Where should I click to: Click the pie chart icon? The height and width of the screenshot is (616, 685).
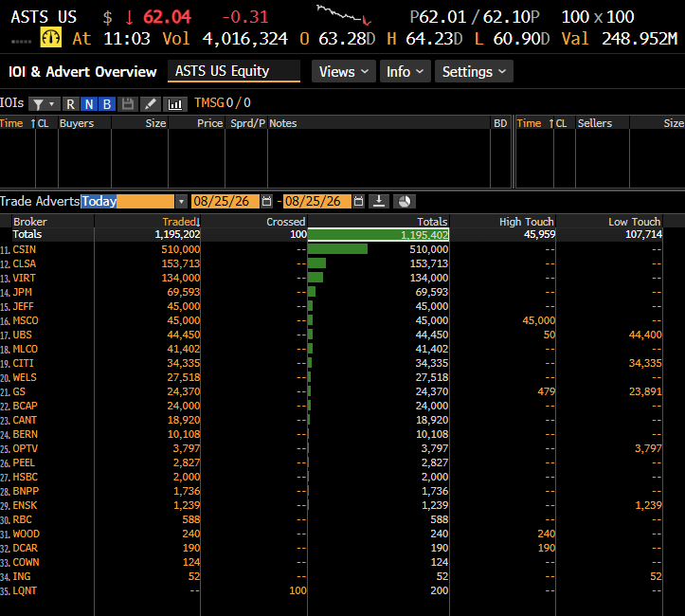pos(405,201)
